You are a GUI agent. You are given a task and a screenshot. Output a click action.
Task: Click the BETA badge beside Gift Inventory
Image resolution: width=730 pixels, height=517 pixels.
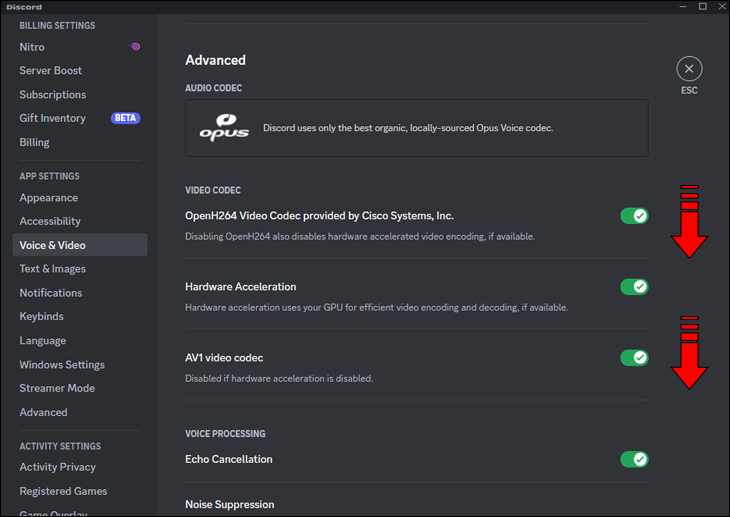pyautogui.click(x=125, y=118)
